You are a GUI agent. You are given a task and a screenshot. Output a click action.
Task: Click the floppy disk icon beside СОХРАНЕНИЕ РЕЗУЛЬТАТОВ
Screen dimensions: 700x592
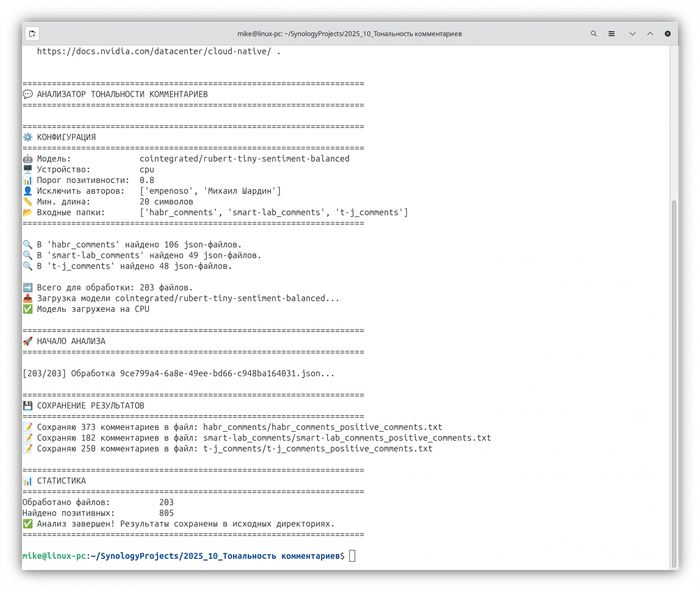27,406
